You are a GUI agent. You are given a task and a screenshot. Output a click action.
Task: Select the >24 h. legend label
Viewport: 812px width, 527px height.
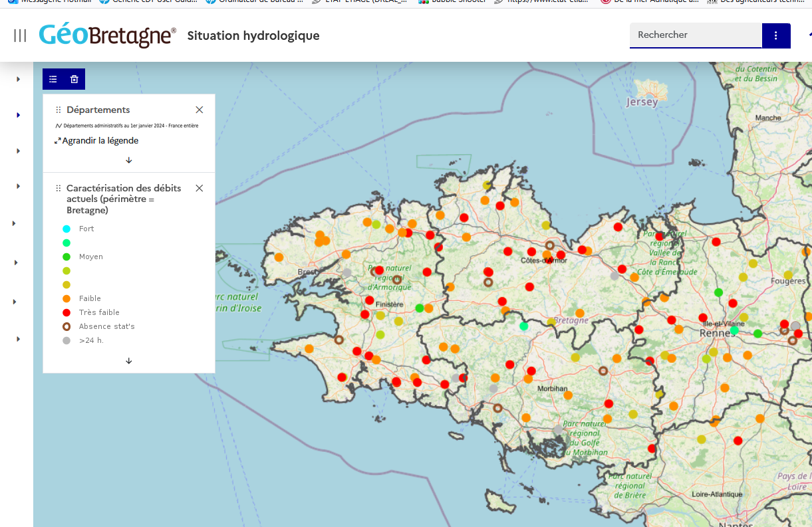tap(91, 340)
